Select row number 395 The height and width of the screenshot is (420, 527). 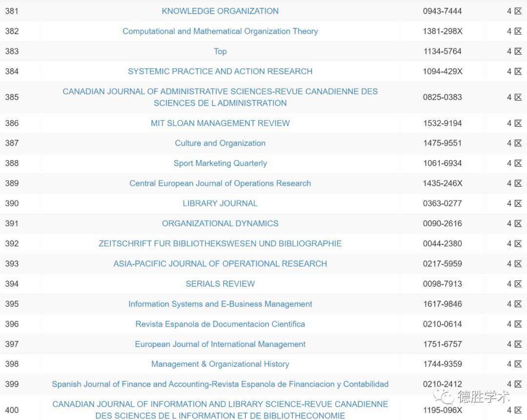pyautogui.click(x=12, y=304)
